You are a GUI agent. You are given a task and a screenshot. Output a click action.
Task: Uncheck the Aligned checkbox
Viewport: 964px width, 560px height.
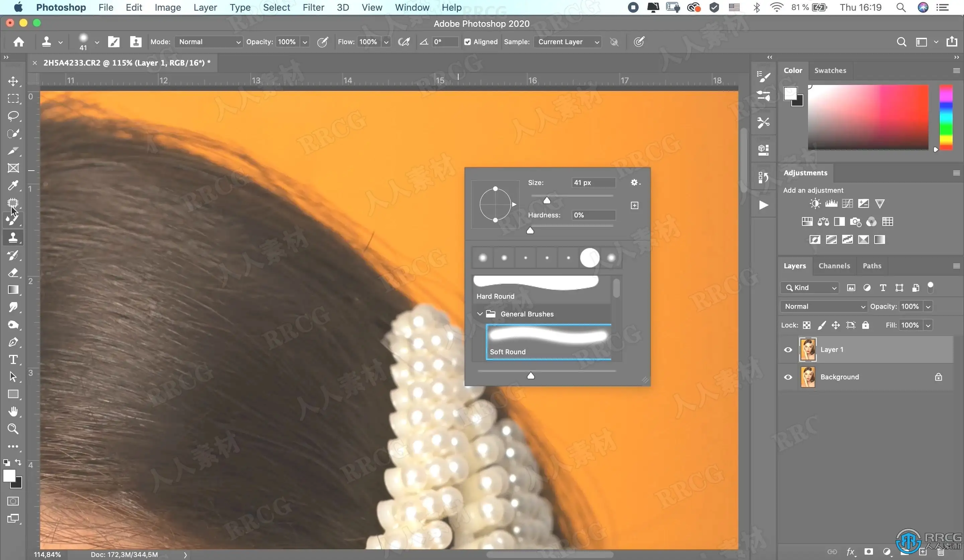(x=468, y=42)
